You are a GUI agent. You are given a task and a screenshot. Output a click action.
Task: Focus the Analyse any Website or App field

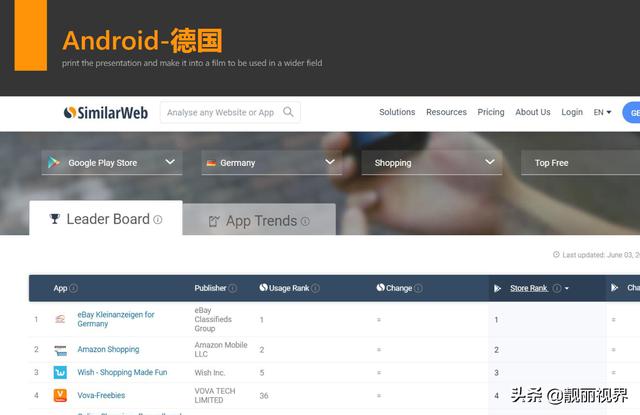coord(230,112)
